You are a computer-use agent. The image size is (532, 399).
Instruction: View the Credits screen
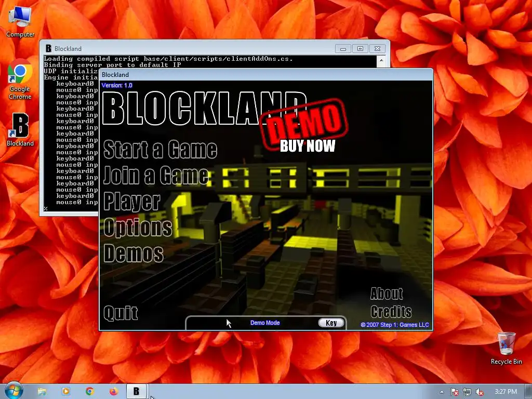391,312
